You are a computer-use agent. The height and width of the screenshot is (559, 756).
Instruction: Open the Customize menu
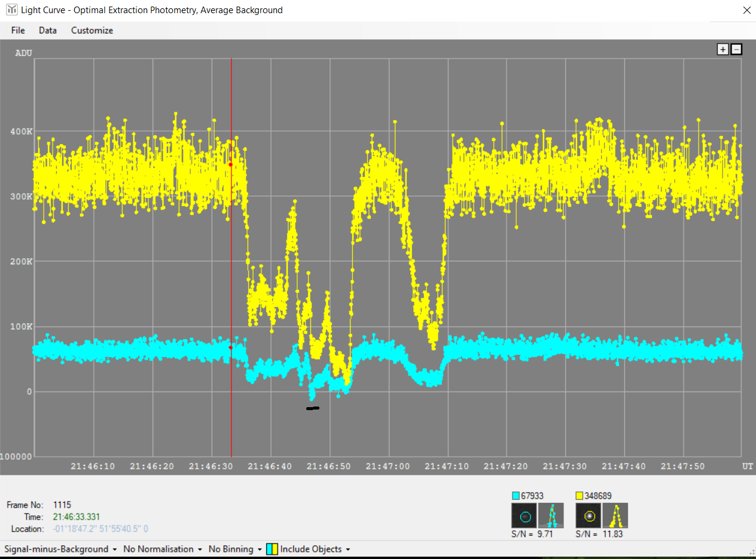tap(92, 30)
